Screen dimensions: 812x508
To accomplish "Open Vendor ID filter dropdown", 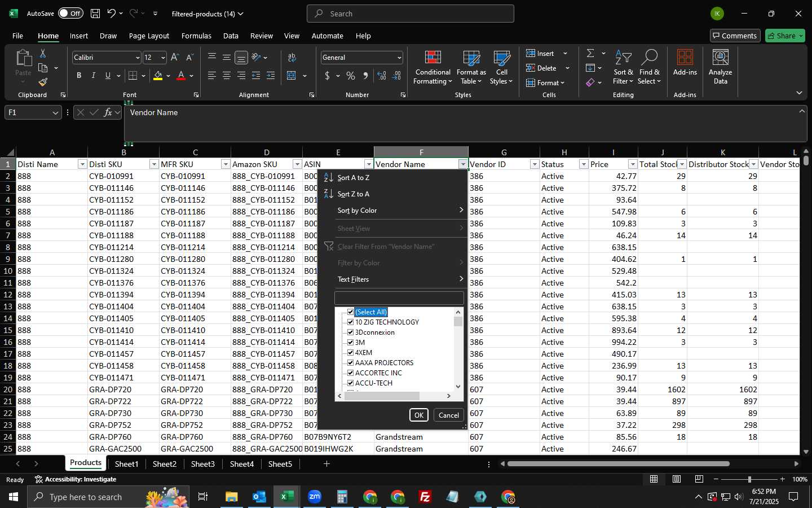I will (535, 164).
